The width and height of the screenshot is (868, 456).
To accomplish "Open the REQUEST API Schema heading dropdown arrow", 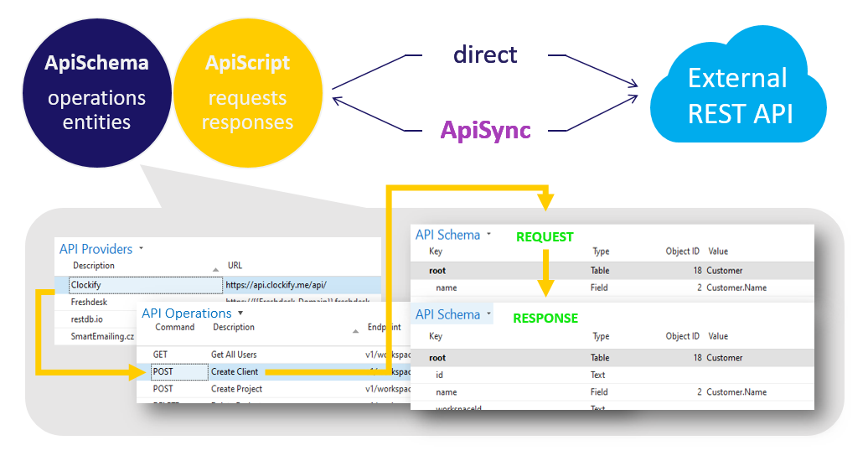I will [x=488, y=235].
